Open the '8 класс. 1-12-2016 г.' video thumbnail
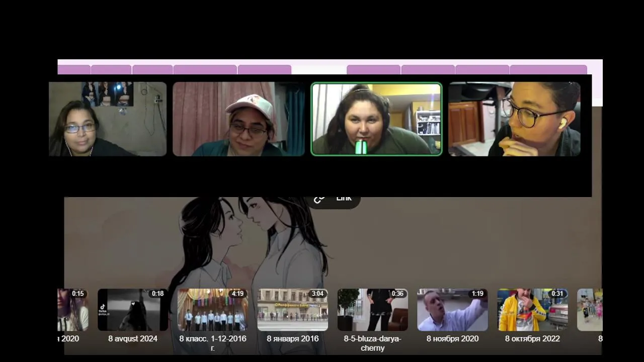644x362 pixels. pyautogui.click(x=213, y=310)
